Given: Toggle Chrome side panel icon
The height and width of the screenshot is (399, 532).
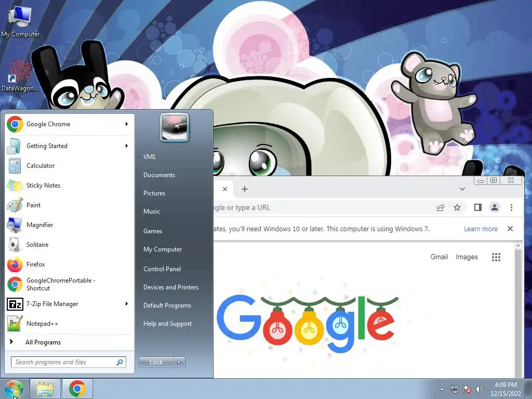Looking at the screenshot, I should coord(478,207).
